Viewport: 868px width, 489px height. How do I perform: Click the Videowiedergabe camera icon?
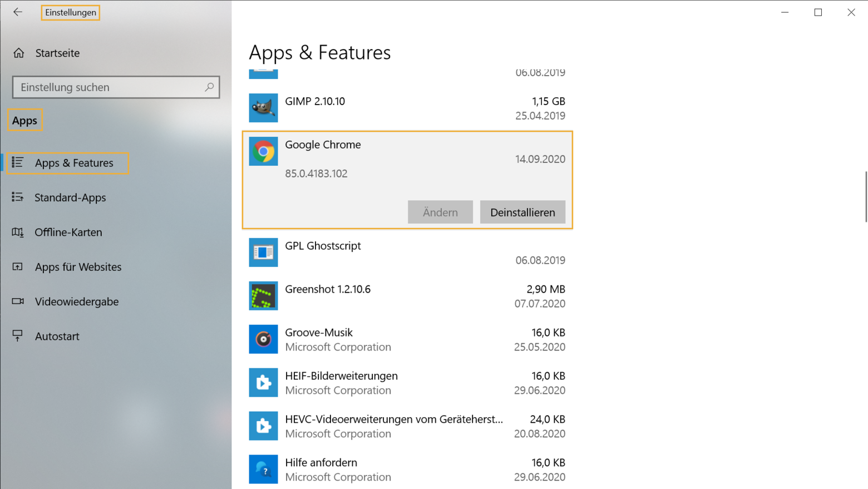click(18, 302)
